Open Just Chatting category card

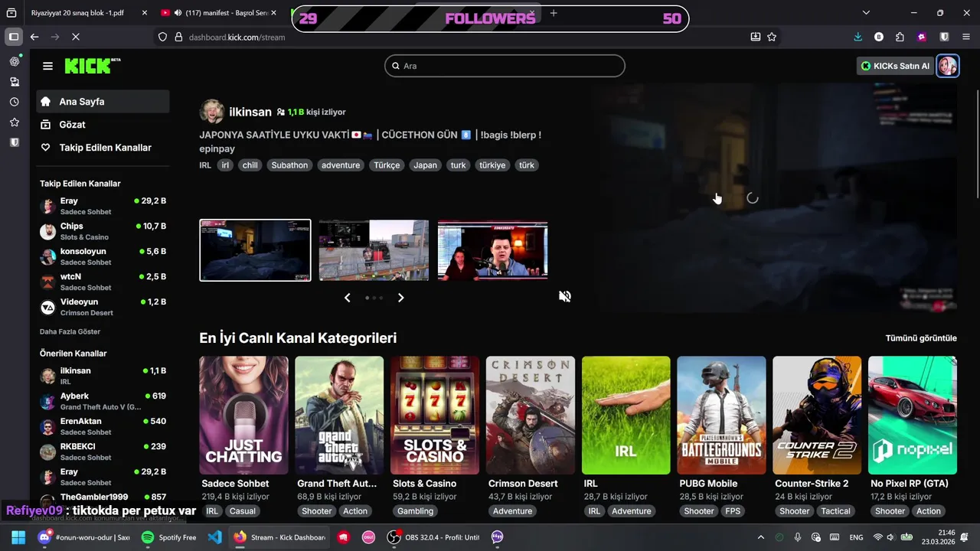pos(243,415)
